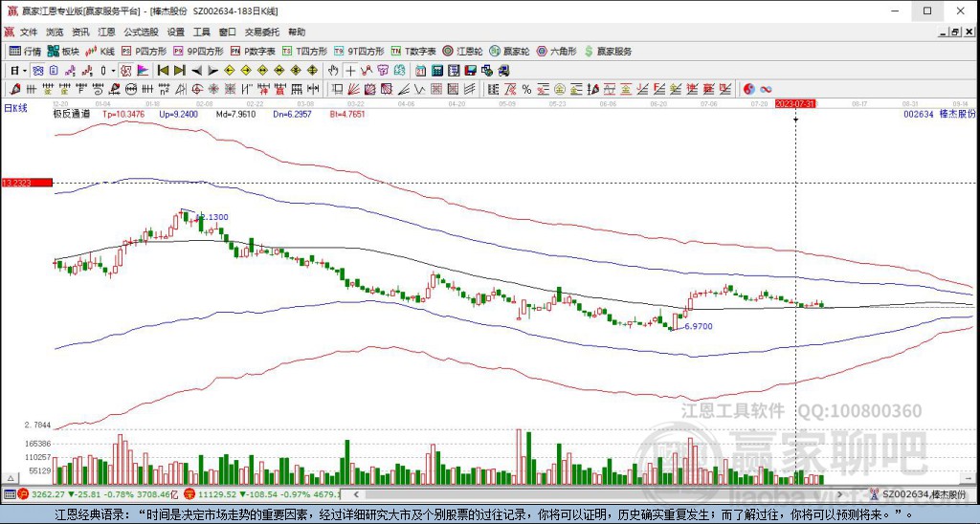Image resolution: width=980 pixels, height=524 pixels.
Task: Open the 行情 market quotes view
Action: point(26,52)
